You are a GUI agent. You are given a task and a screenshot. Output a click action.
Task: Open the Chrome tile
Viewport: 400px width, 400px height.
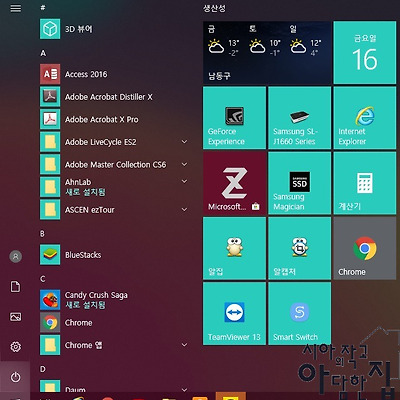[365, 248]
